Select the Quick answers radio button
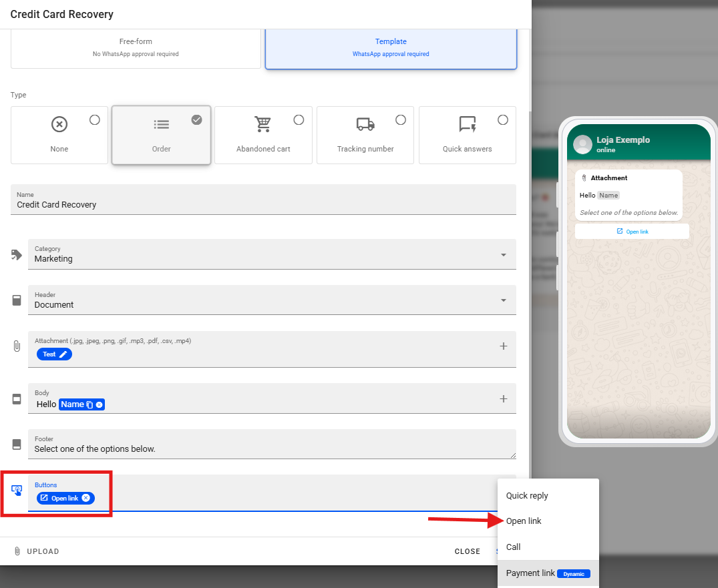The image size is (718, 588). [503, 120]
